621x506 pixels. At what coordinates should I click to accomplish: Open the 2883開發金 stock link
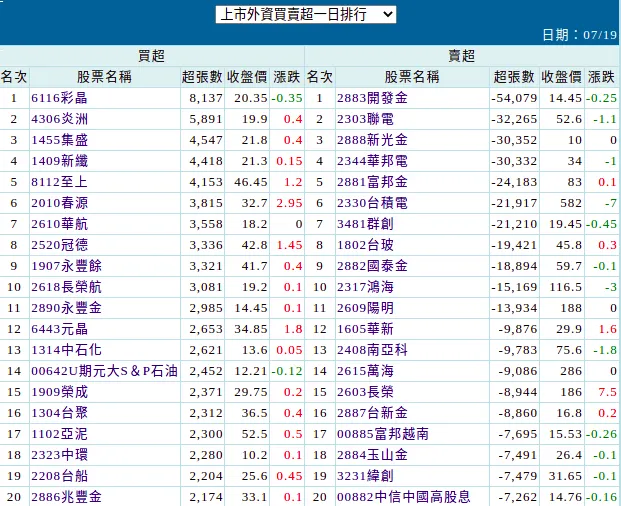372,98
